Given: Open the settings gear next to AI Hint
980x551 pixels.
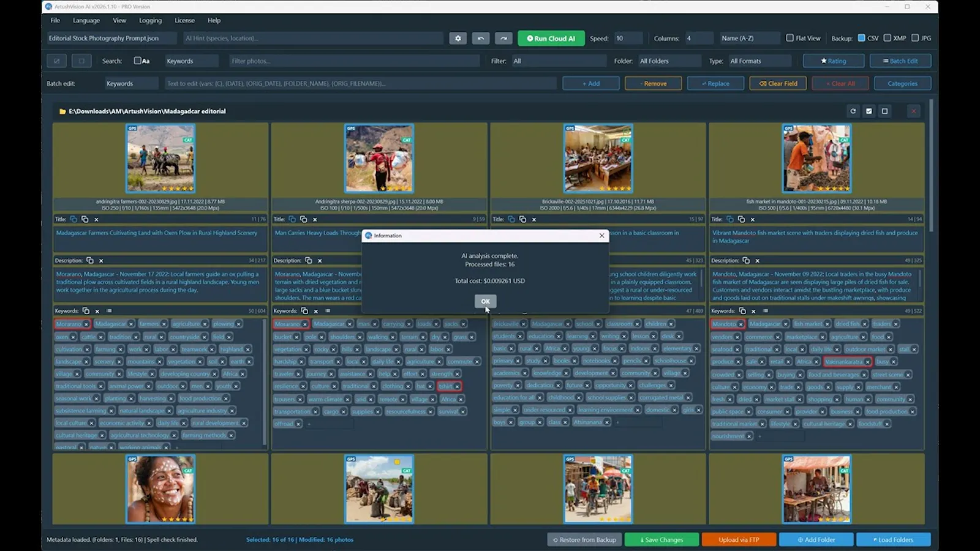Looking at the screenshot, I should [x=458, y=38].
